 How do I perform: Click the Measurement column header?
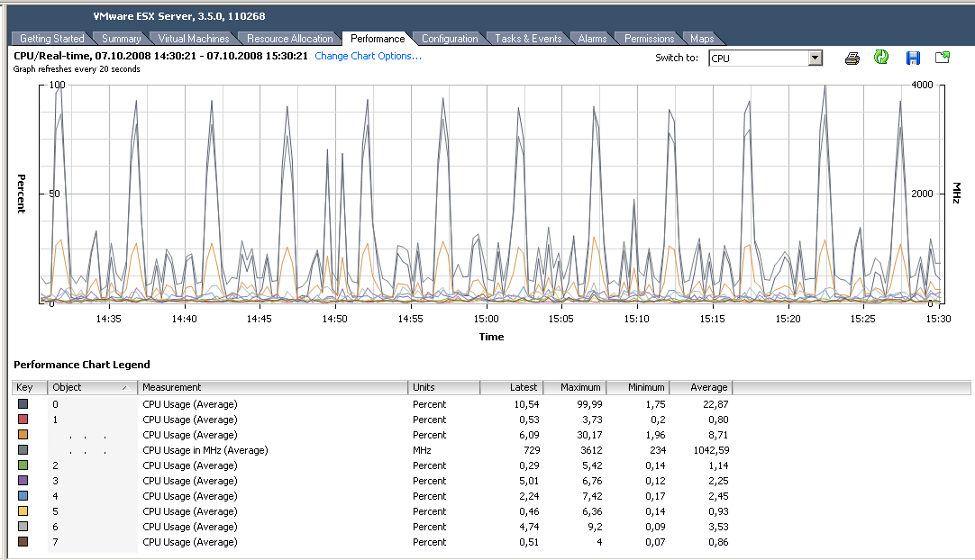tap(272, 387)
